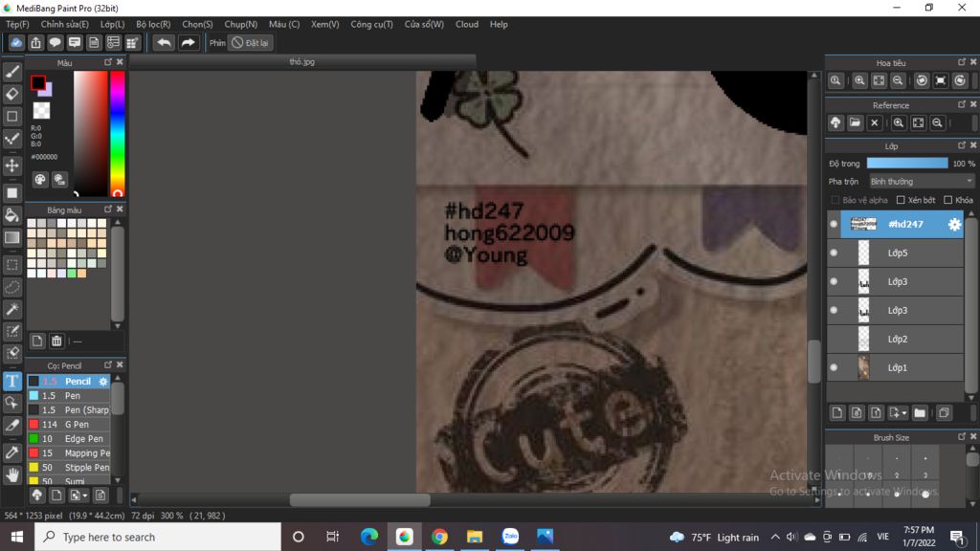The image size is (980, 551).
Task: Select the Text tool
Action: [11, 381]
